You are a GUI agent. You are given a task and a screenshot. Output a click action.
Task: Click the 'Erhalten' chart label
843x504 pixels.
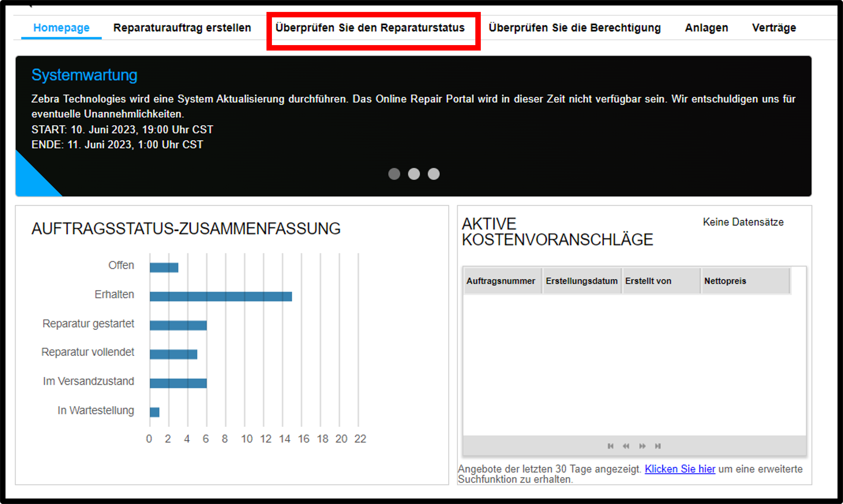(x=114, y=295)
